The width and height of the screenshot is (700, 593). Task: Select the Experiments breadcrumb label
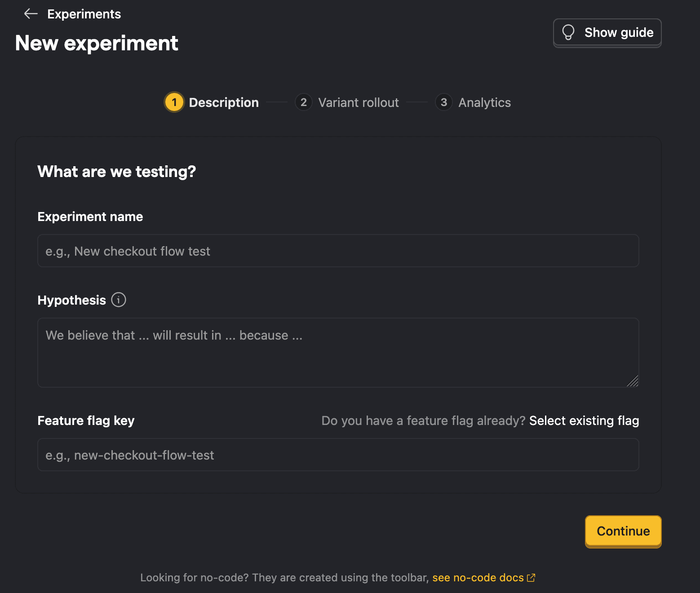[x=84, y=13]
